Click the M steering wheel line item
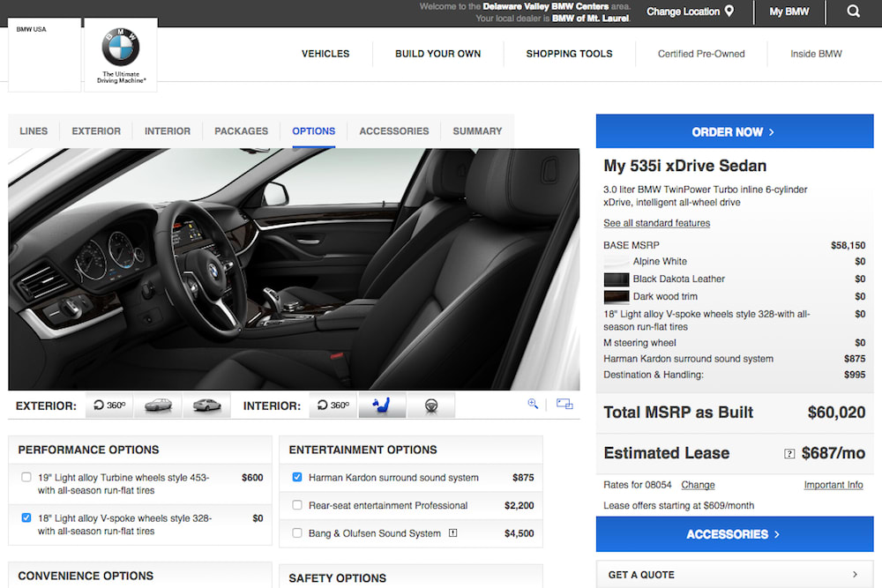 pyautogui.click(x=735, y=342)
